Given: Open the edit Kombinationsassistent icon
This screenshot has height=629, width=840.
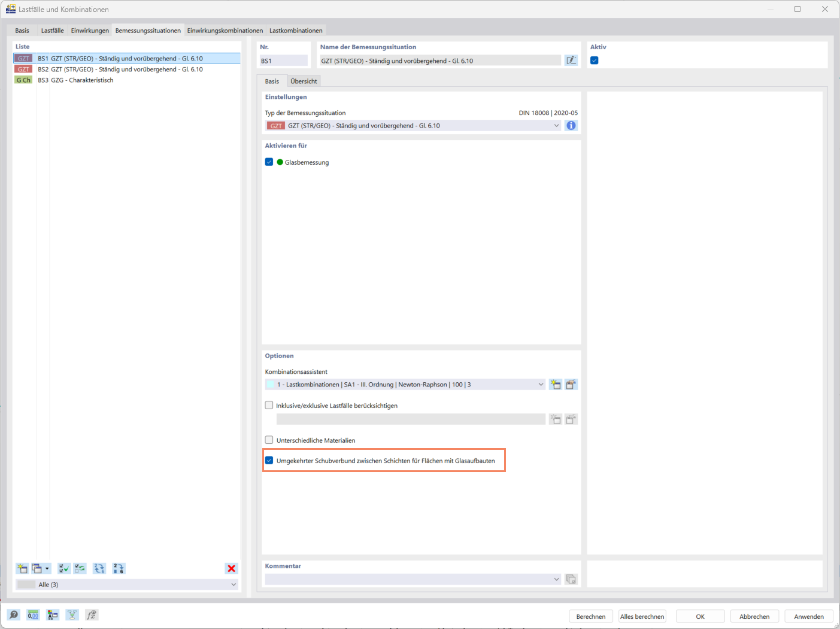Looking at the screenshot, I should pos(571,384).
